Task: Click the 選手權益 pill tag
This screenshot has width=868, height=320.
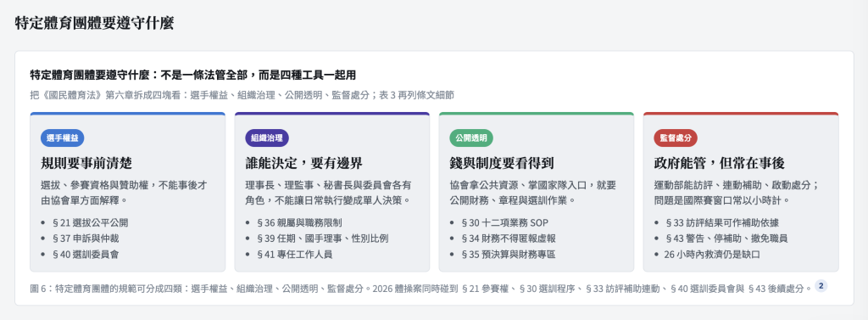Action: (x=62, y=138)
